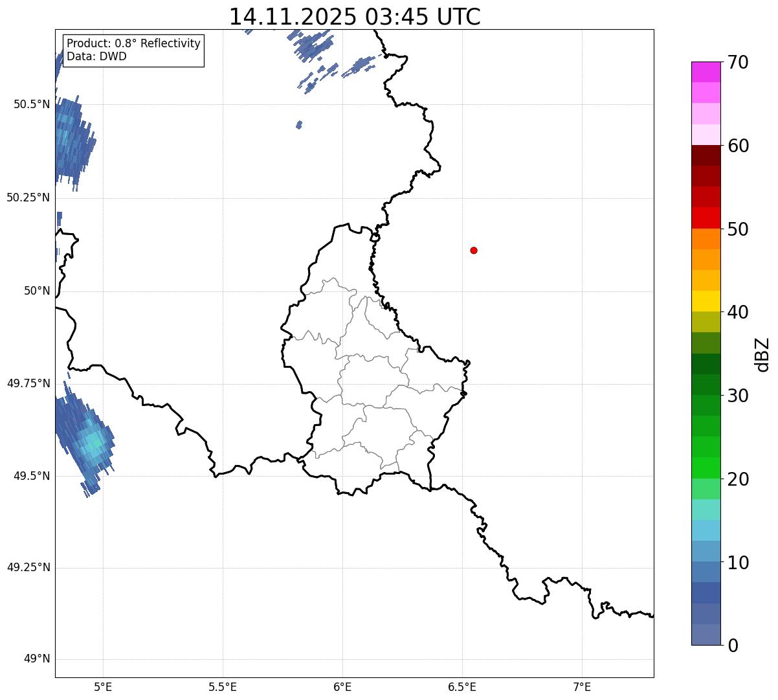Viewport: 778px width, 700px height.
Task: Click the 49.5°N latitude label
Action: point(32,476)
